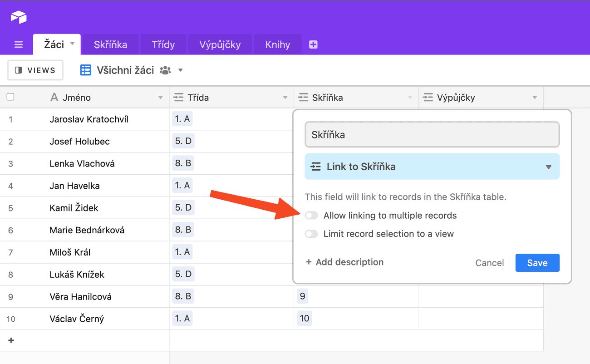This screenshot has width=590, height=364.
Task: Click Add description link
Action: (344, 262)
